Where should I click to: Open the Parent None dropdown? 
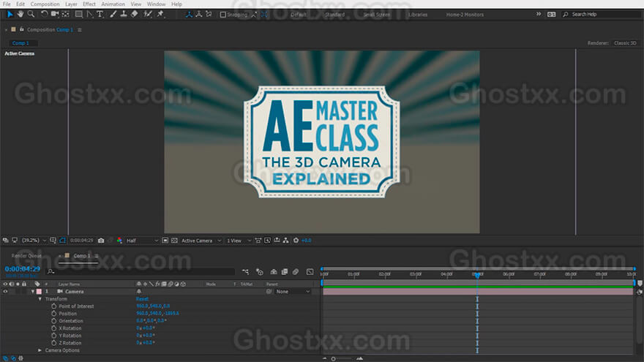click(293, 291)
